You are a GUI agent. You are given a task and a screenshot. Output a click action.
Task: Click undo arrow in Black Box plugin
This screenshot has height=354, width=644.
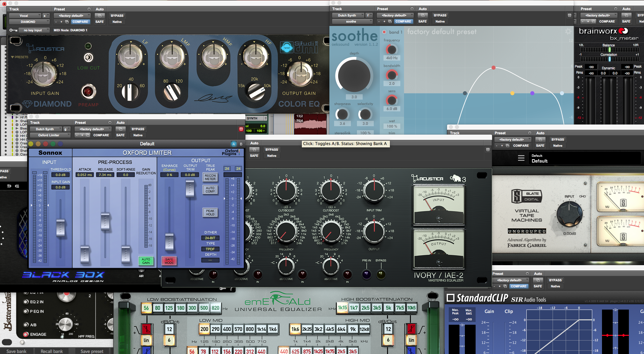tap(9, 186)
